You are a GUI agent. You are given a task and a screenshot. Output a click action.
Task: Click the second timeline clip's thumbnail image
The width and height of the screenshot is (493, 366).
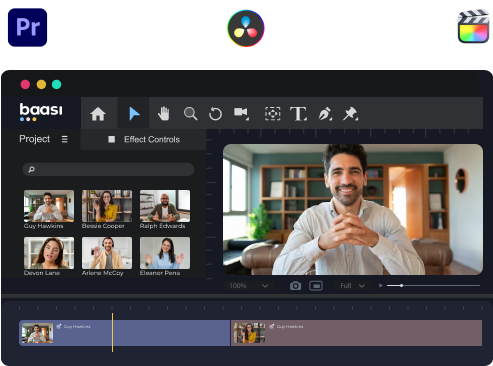point(249,333)
